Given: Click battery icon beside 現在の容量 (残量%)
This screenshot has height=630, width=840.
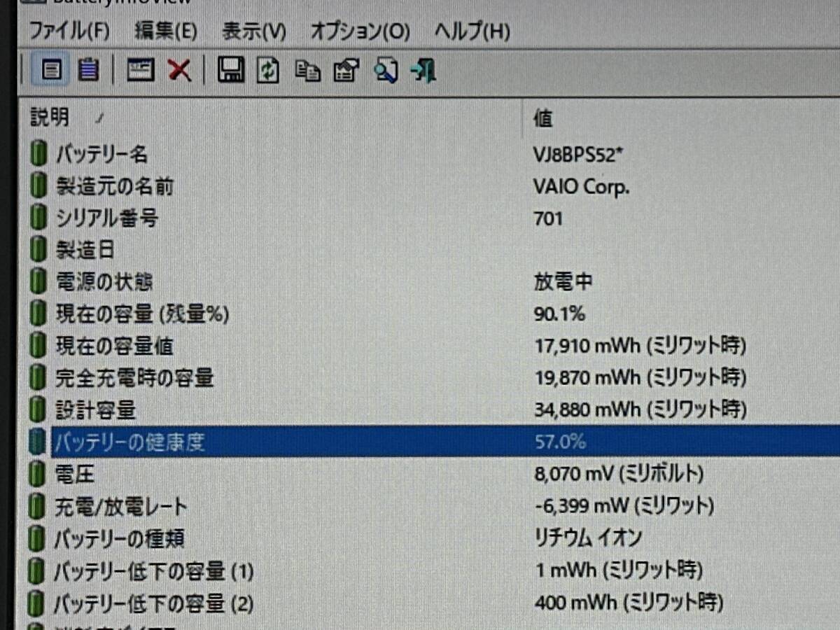Looking at the screenshot, I should (x=39, y=314).
